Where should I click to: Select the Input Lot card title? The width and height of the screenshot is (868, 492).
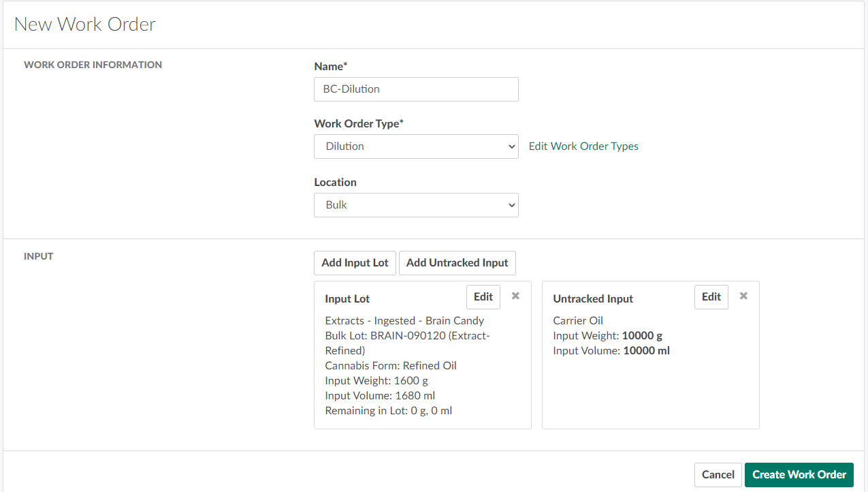pos(347,299)
